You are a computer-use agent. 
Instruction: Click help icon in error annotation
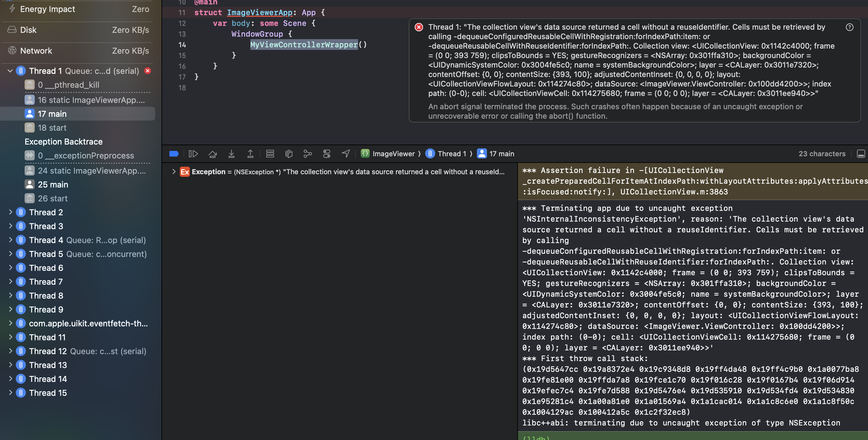(849, 27)
